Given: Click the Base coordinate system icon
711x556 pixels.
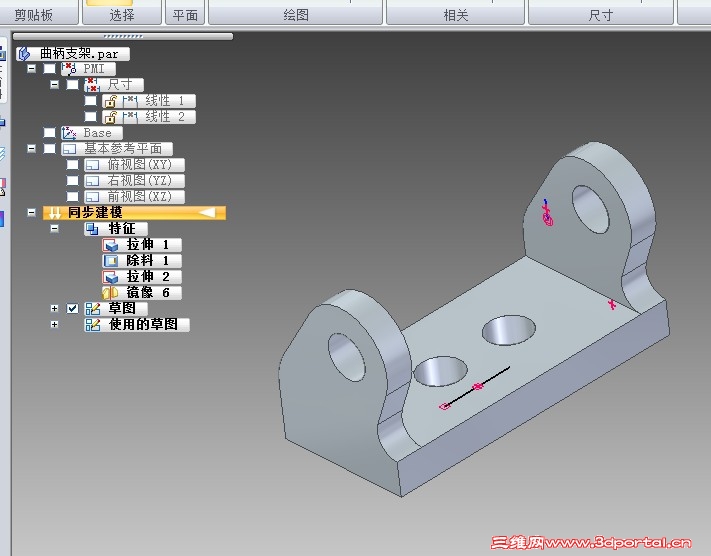Looking at the screenshot, I should (69, 133).
